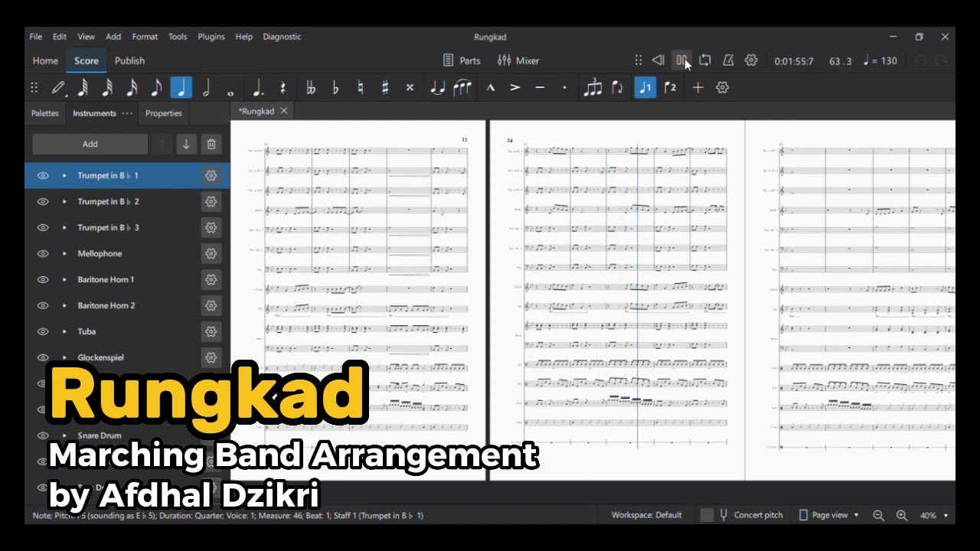
Task: Add accent articulation
Action: coord(515,88)
